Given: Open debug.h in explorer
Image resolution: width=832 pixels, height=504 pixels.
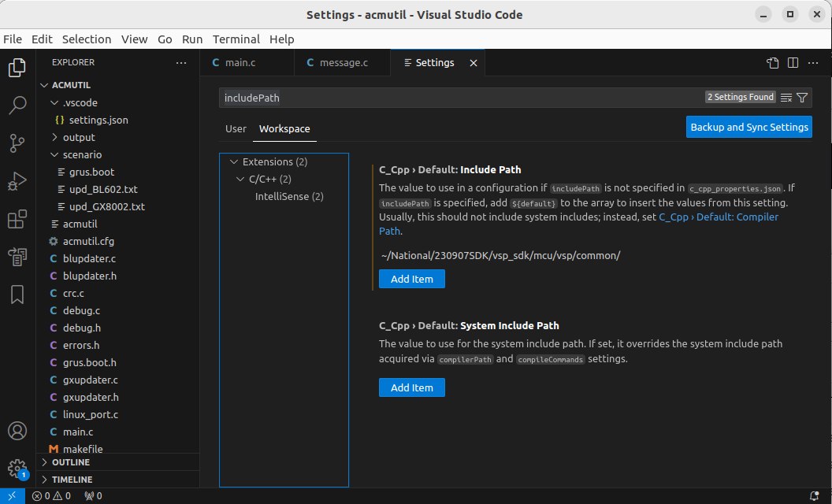Looking at the screenshot, I should click(82, 328).
